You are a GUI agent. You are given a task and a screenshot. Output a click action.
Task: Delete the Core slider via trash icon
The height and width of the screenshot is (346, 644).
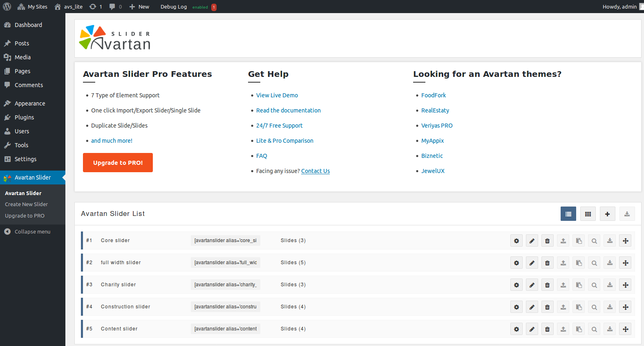point(548,241)
